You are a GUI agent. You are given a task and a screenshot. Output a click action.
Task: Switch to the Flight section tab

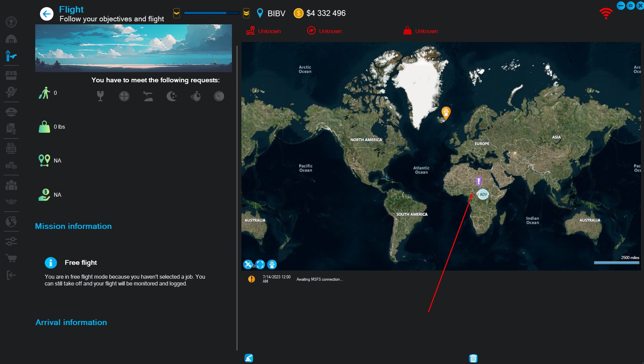[x=11, y=56]
